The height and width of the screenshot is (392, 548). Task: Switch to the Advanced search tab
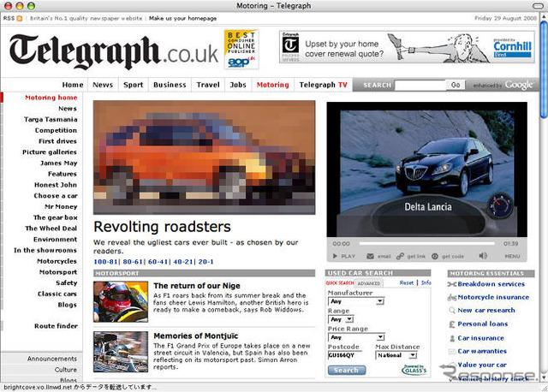[x=369, y=283]
